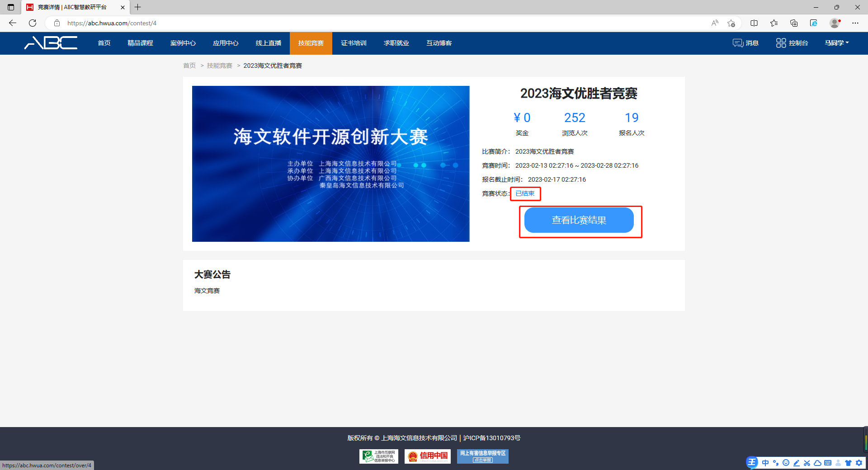Toggle the IME punctuation mode icon
Image resolution: width=868 pixels, height=470 pixels.
776,463
